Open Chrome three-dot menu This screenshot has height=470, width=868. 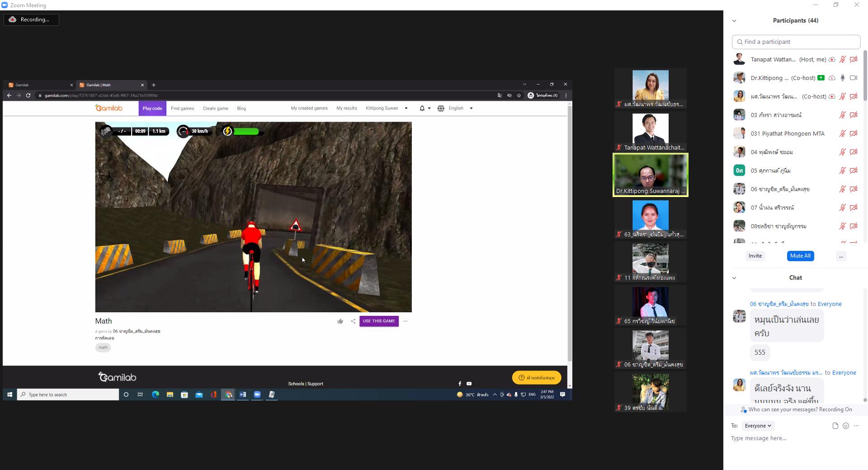click(x=566, y=95)
